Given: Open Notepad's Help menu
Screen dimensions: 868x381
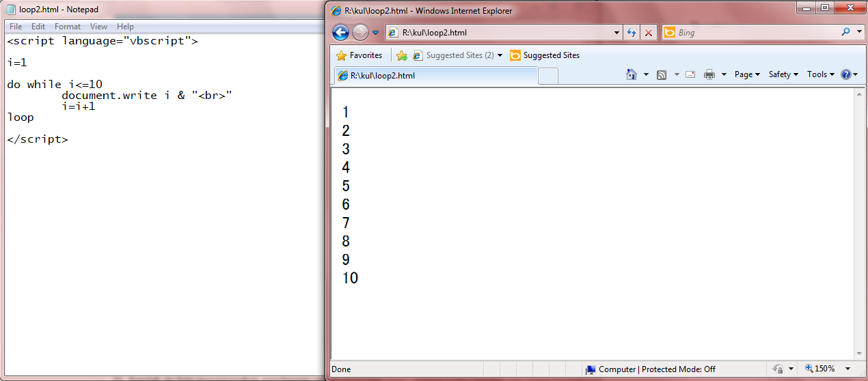Looking at the screenshot, I should [125, 27].
